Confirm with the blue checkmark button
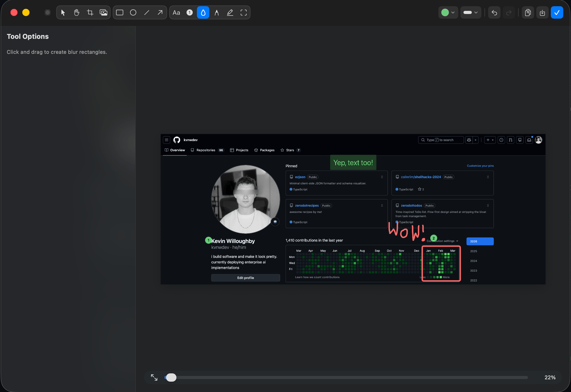Screen dimensions: 571x392 point(557,12)
